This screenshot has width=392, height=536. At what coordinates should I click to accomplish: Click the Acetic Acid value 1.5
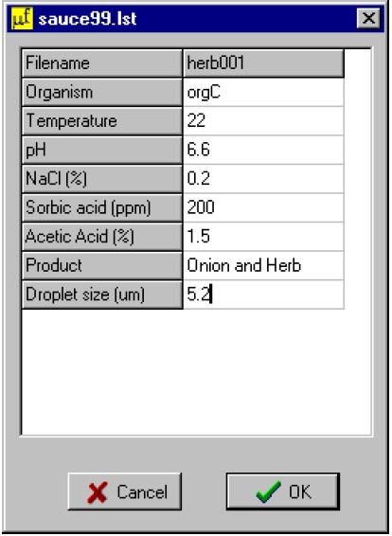(x=263, y=237)
